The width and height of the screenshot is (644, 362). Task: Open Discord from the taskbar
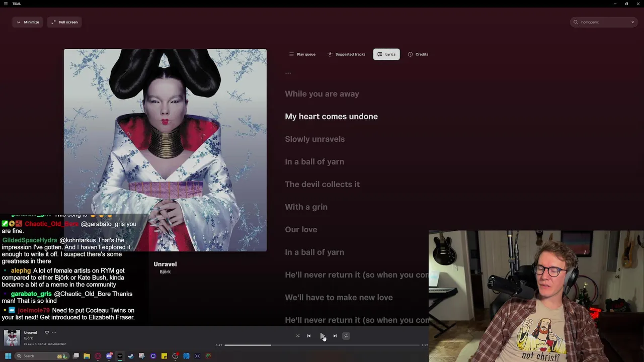[x=109, y=356]
